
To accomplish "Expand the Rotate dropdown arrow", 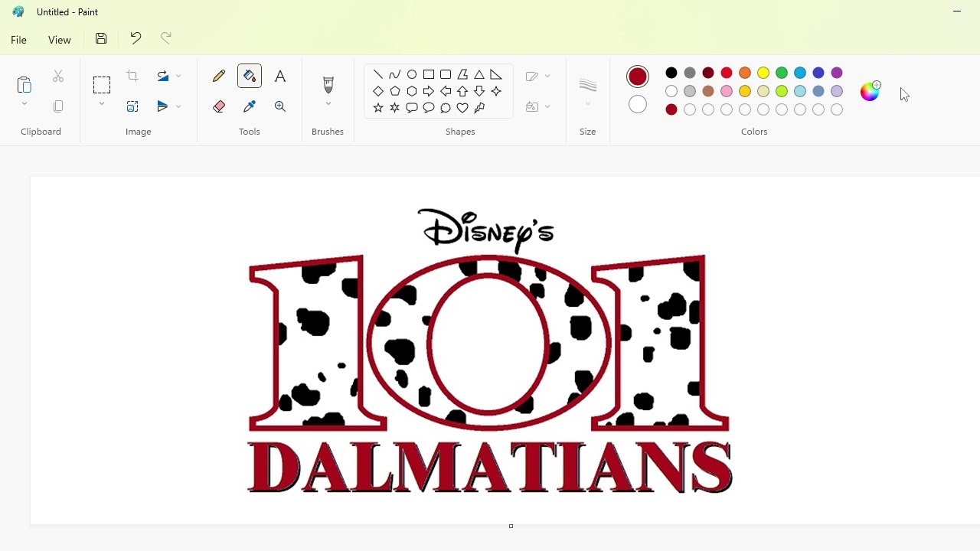I will (178, 76).
